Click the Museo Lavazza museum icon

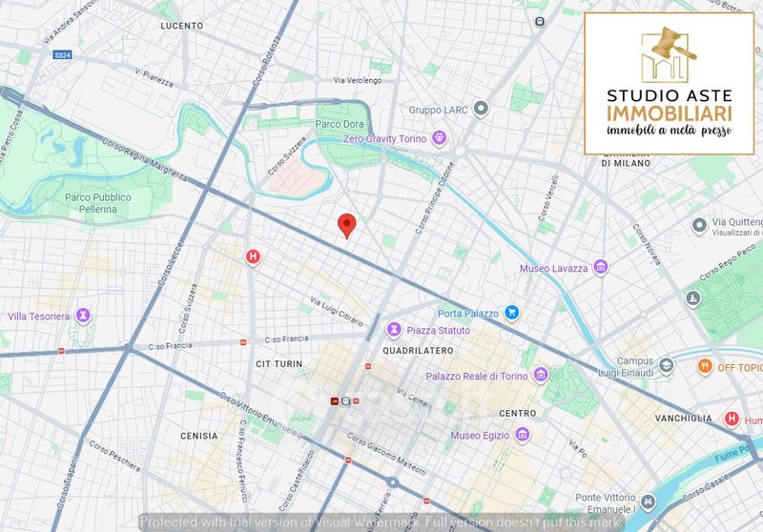[x=600, y=268]
